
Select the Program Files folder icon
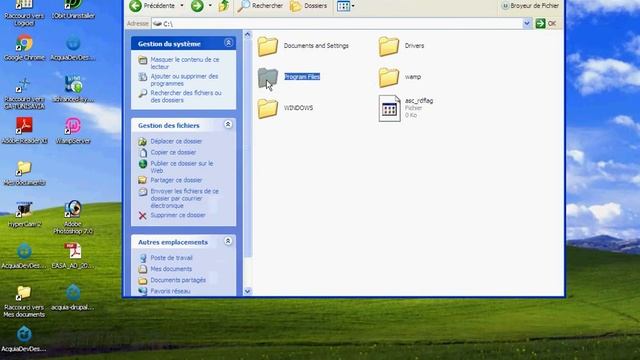pyautogui.click(x=268, y=77)
